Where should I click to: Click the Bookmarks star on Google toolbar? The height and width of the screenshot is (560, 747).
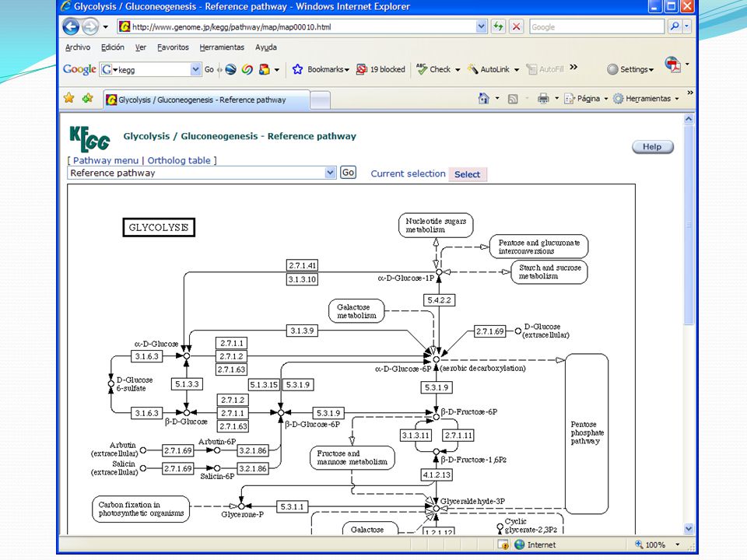click(x=298, y=69)
